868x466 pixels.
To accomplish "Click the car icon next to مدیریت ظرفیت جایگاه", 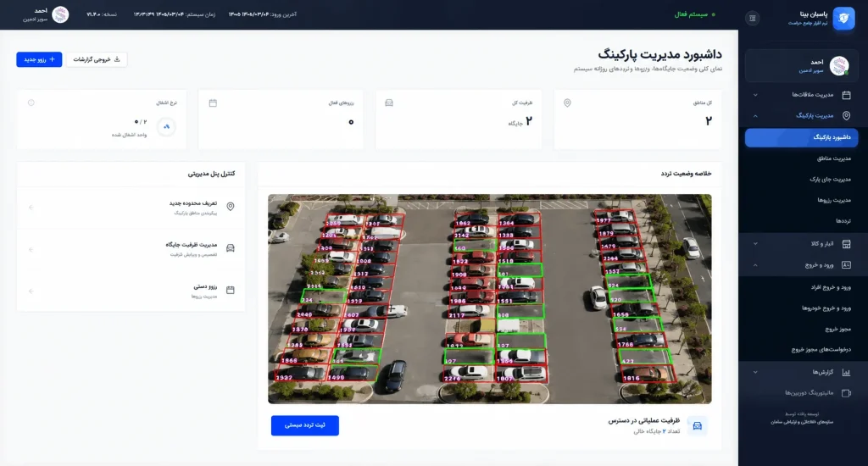I will pos(231,248).
